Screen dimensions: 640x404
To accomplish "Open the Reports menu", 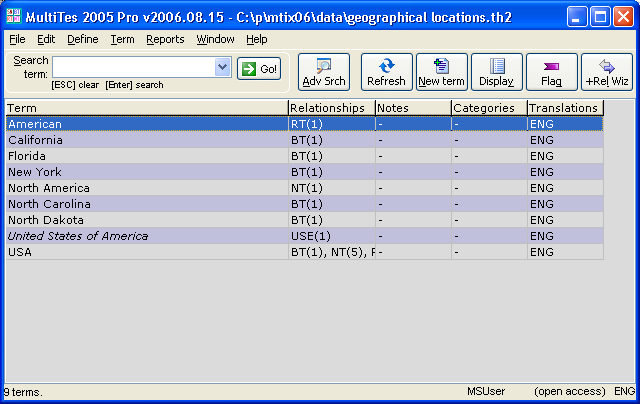I will [165, 39].
